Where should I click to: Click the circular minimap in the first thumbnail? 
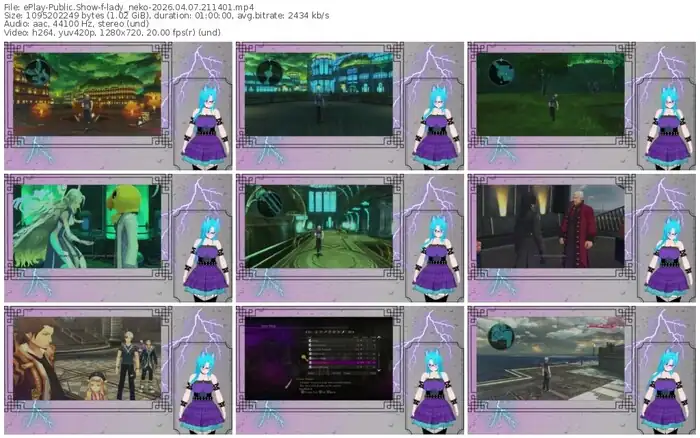[38, 72]
